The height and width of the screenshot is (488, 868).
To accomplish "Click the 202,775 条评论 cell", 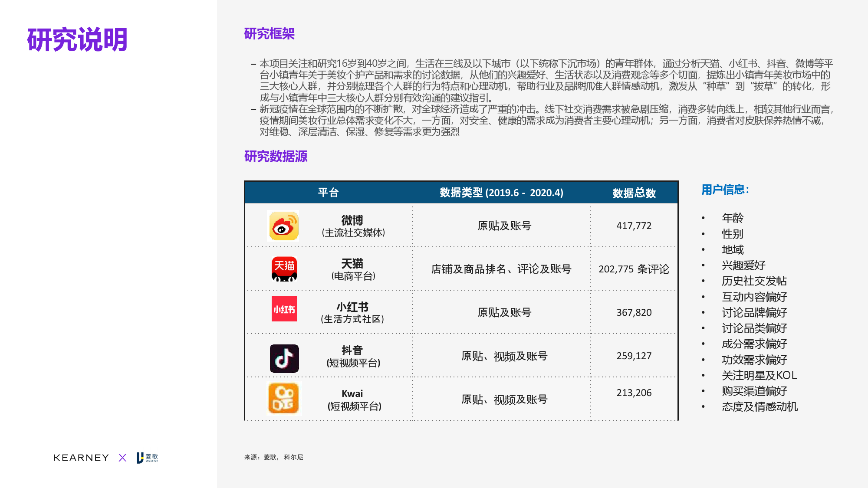I will pyautogui.click(x=634, y=269).
